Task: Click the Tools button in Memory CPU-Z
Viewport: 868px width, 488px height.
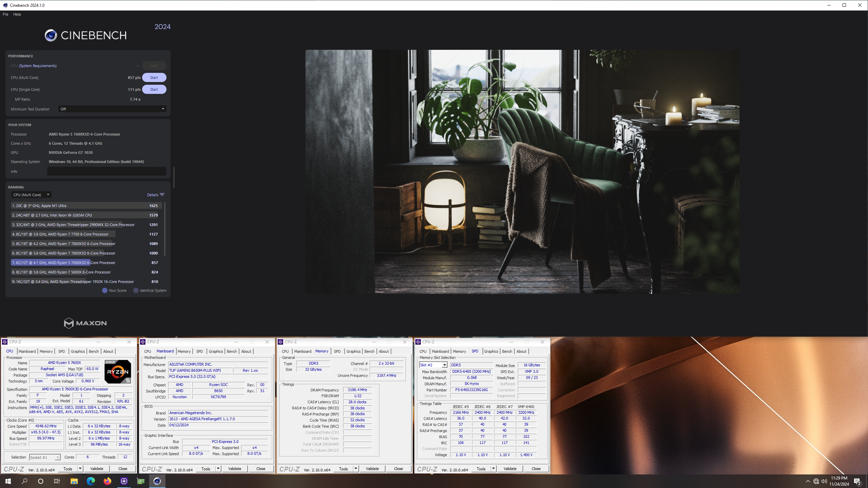Action: coord(343,469)
